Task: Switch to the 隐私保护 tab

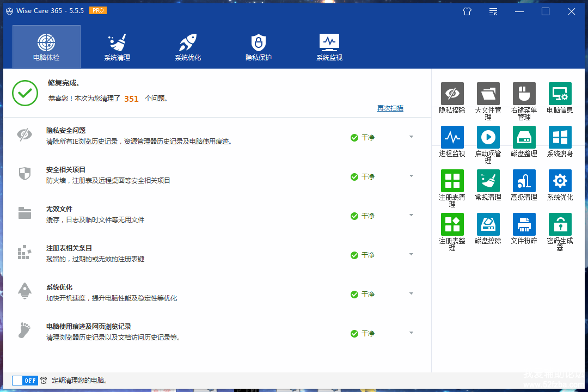Action: 259,46
